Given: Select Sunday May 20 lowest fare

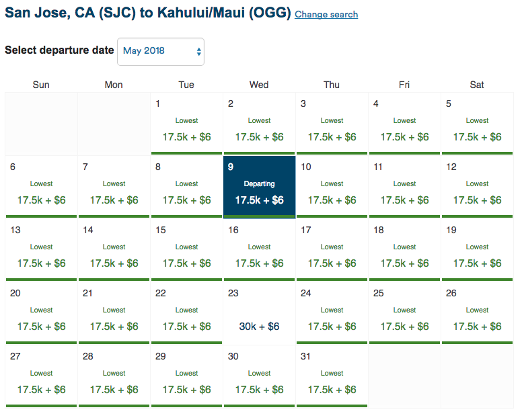Looking at the screenshot, I should pos(41,317).
